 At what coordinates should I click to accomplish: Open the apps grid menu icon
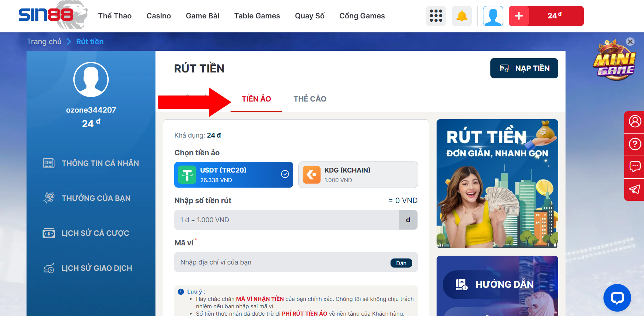tap(436, 16)
